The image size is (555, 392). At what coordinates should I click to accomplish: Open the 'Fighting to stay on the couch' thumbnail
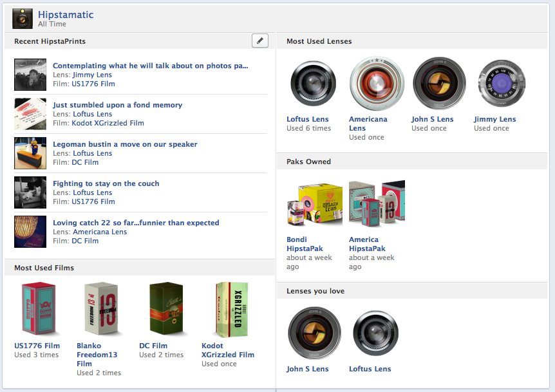tap(30, 192)
